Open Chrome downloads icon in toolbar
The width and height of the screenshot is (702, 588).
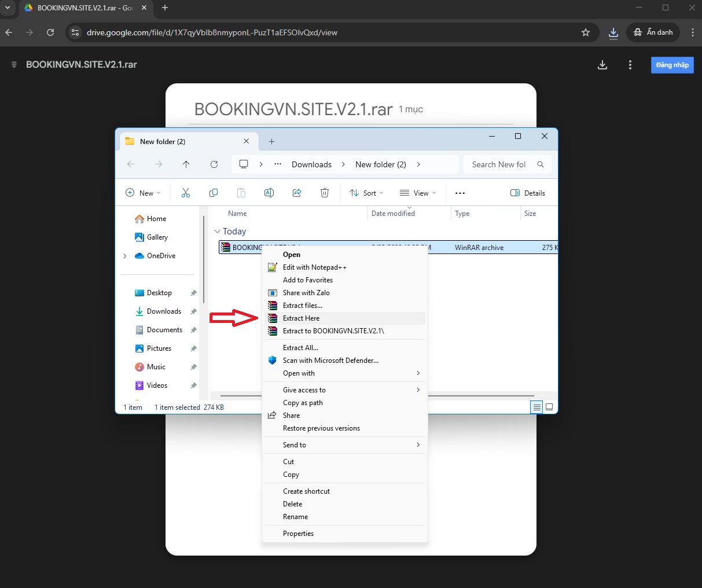click(x=613, y=32)
